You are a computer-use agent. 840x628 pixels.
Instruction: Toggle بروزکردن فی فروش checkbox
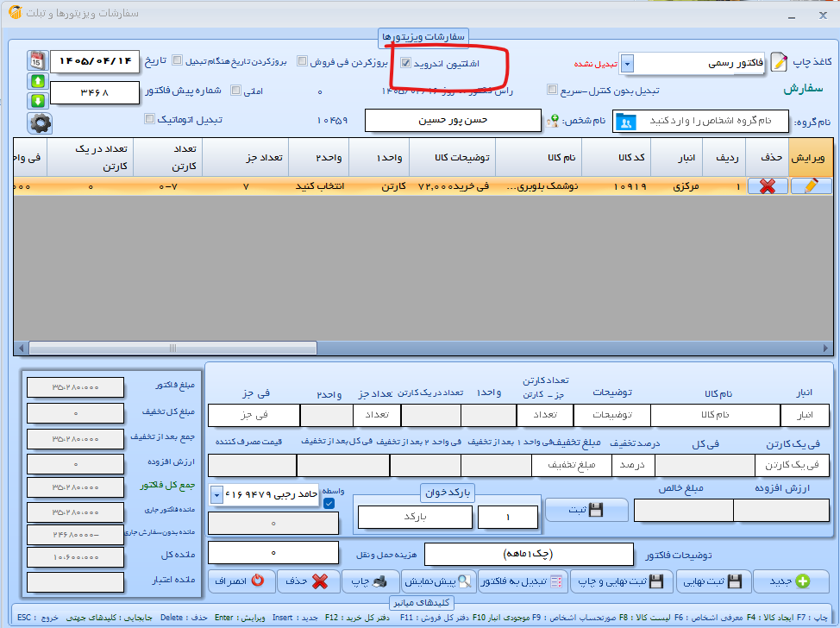(302, 61)
